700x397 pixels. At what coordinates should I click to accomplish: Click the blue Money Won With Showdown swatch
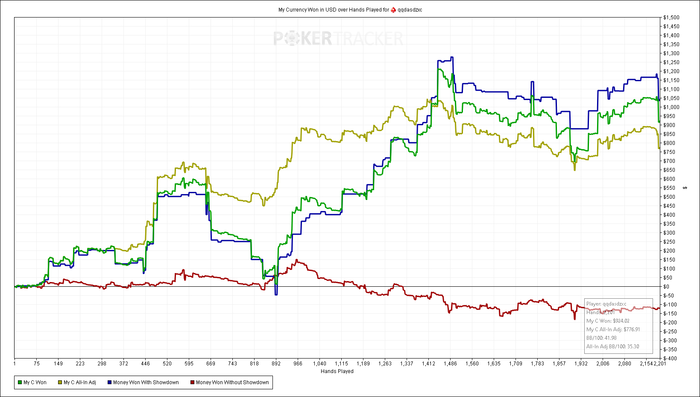pos(109,382)
